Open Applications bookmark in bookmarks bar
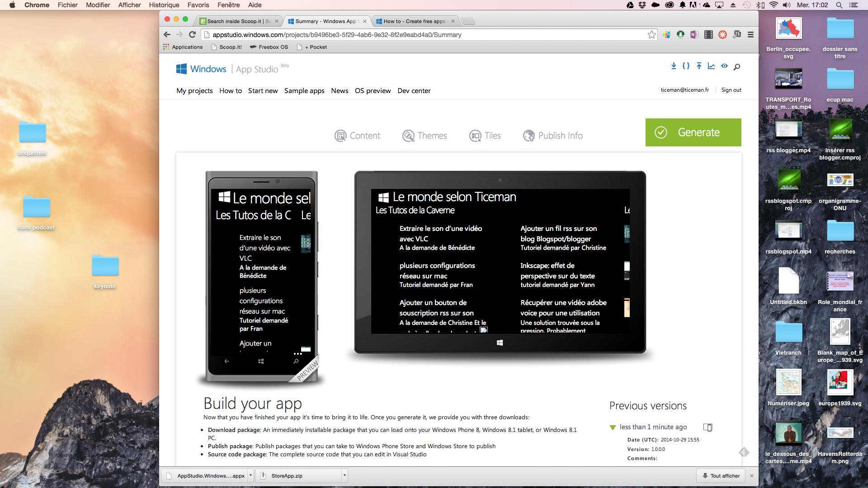Viewport: 868px width, 488px height. click(x=183, y=47)
